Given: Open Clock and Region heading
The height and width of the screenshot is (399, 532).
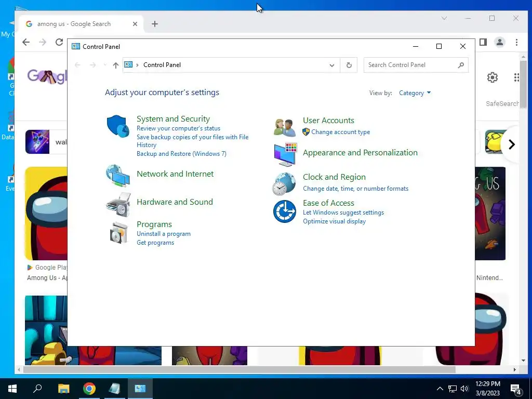Looking at the screenshot, I should [x=334, y=177].
